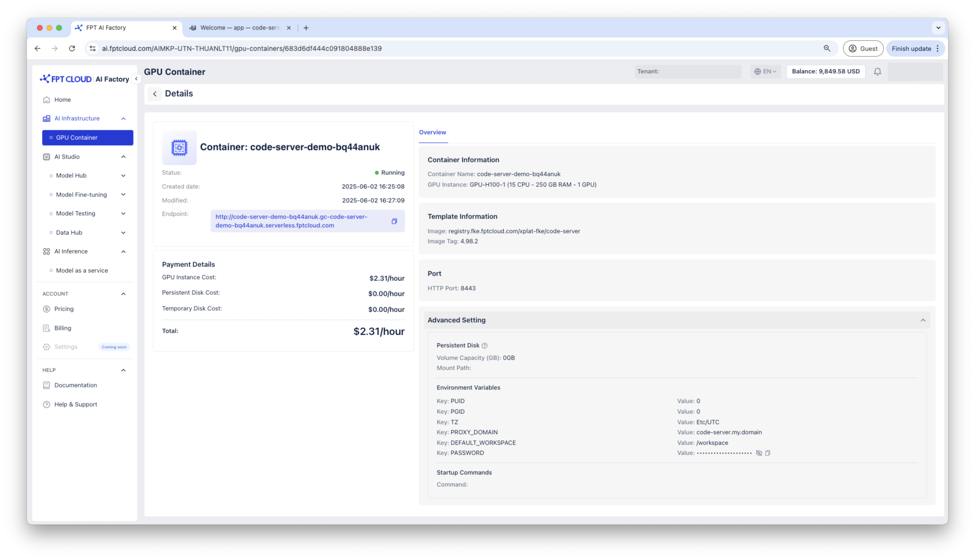Open site information icon in address bar
The image size is (975, 560).
pos(92,48)
